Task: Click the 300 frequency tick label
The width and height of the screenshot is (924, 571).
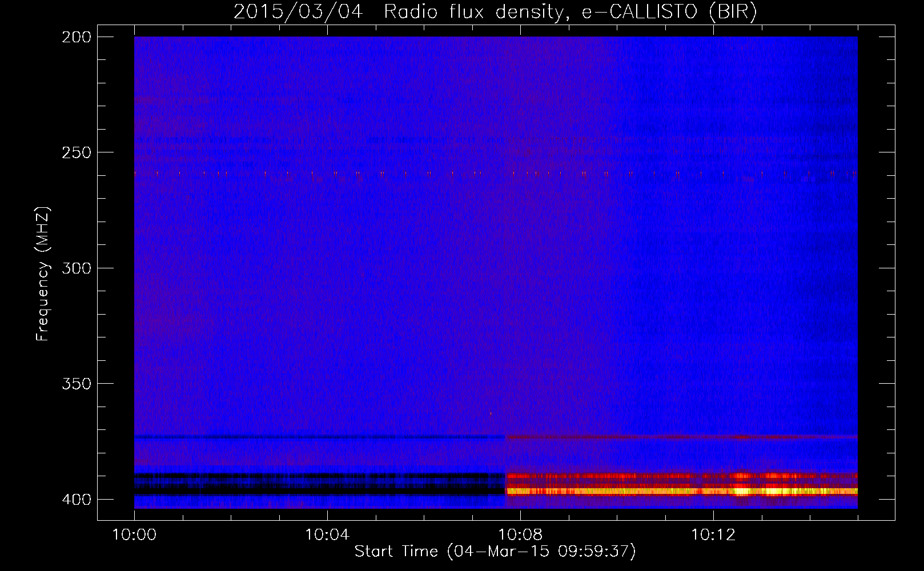Action: tap(77, 268)
